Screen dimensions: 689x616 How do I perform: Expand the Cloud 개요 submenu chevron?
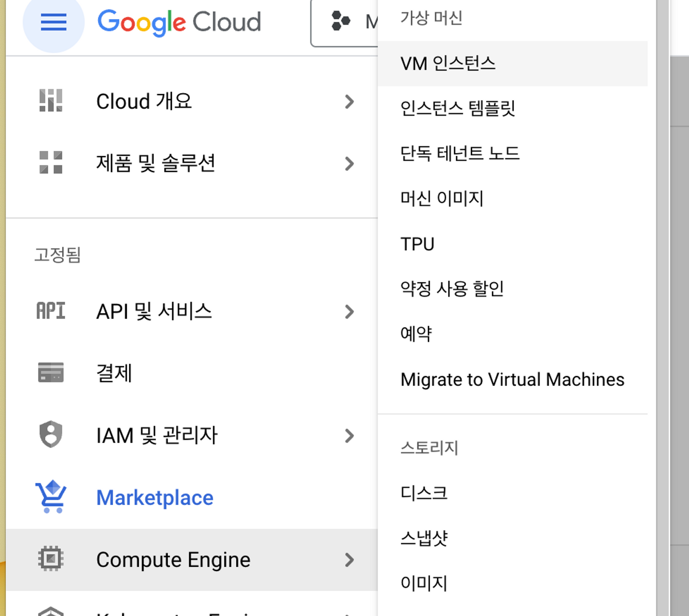349,102
